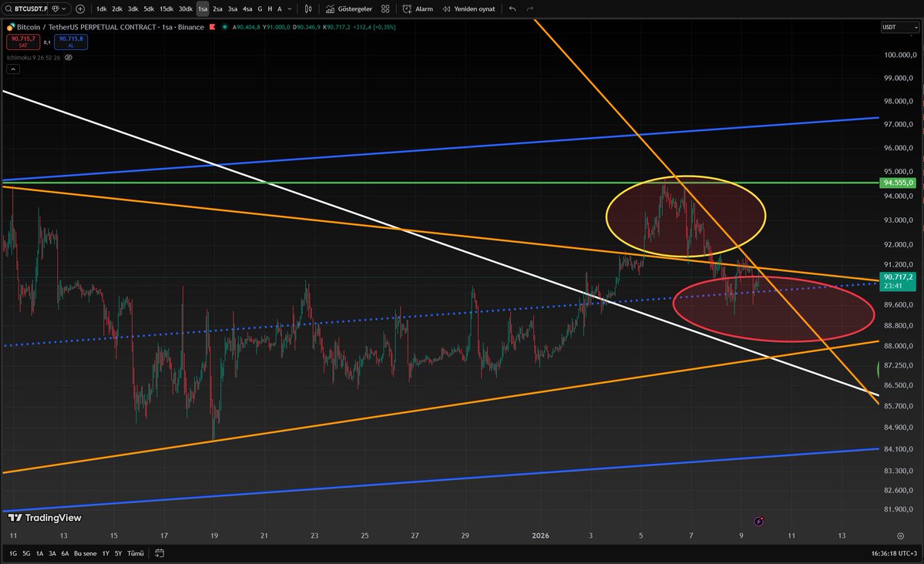
Task: Click the Bitcoin / TetherUS chart title
Action: [x=110, y=27]
